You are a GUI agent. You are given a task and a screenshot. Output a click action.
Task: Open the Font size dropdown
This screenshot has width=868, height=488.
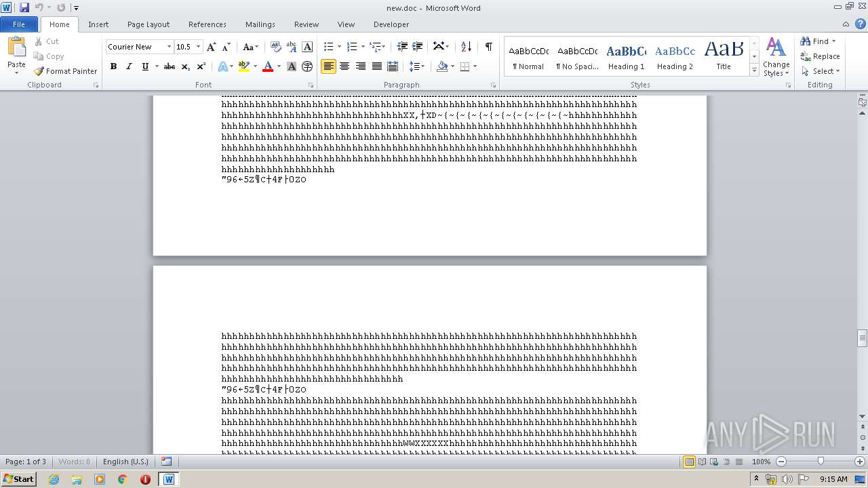pos(198,47)
